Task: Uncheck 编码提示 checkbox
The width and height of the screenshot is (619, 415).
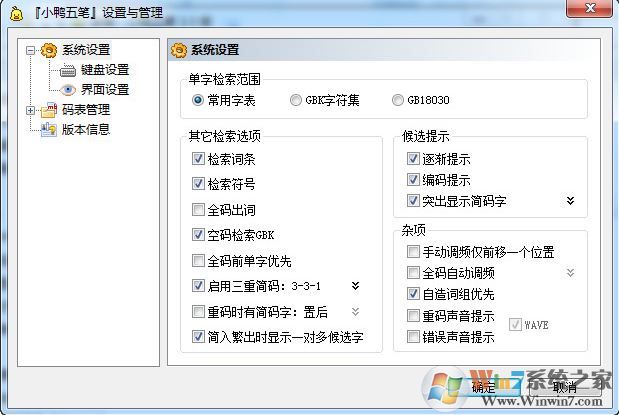Action: coord(413,180)
